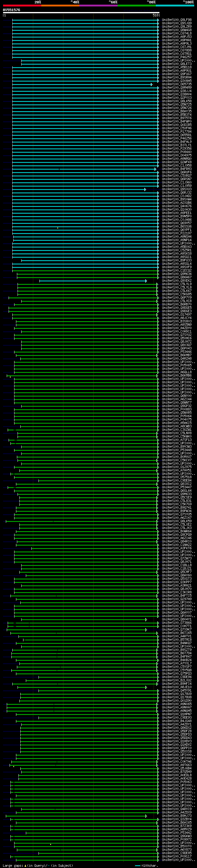Image resolution: width=197 pixels, height=868 pixels.
Task: Select hit label UniRef100_Q7SYU2
Action: coord(177,335)
